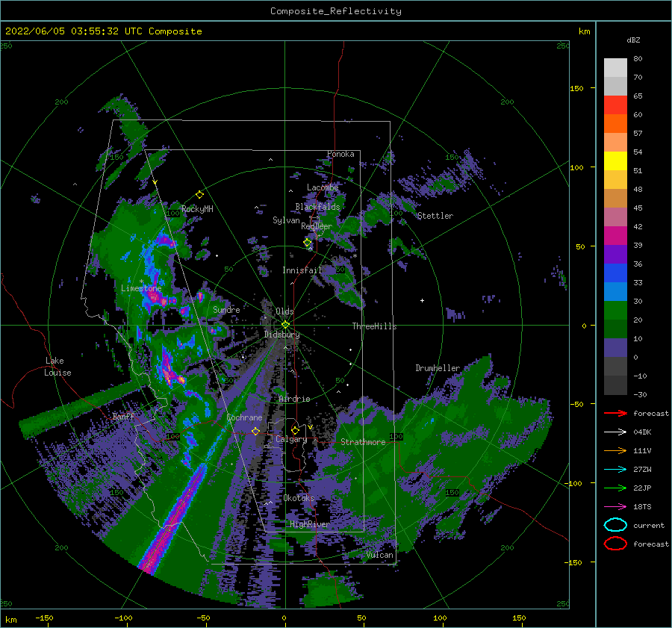Click the white plus marker east of ThreeHills
The image size is (672, 628).
click(422, 300)
